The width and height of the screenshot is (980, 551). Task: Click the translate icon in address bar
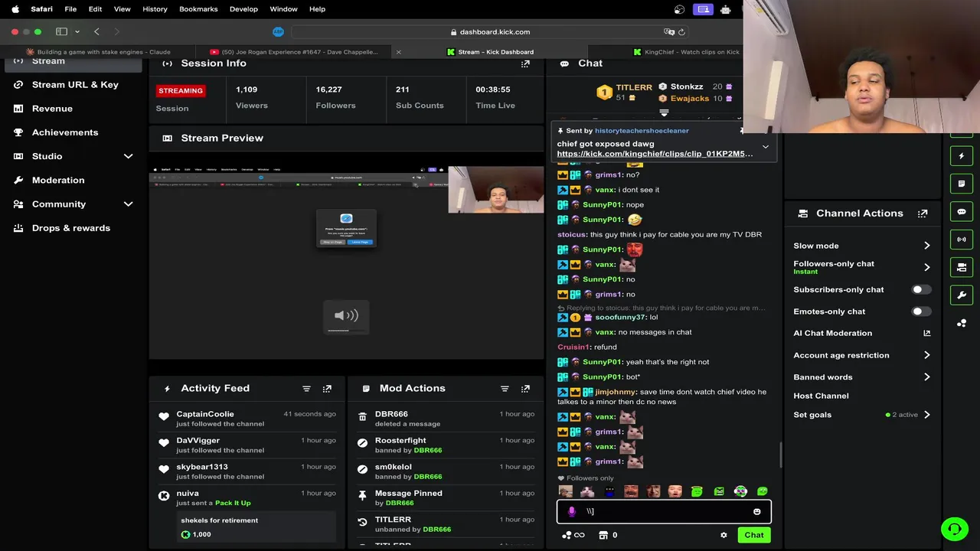pyautogui.click(x=669, y=32)
